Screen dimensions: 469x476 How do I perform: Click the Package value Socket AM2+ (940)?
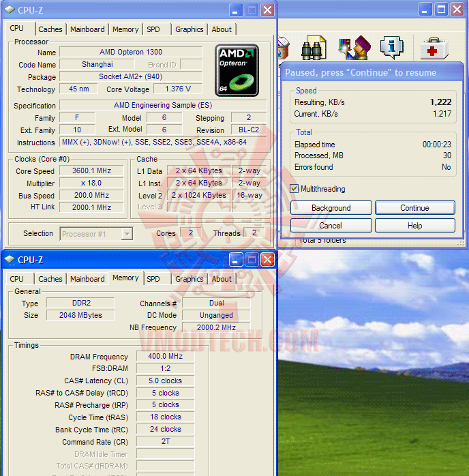[131, 76]
